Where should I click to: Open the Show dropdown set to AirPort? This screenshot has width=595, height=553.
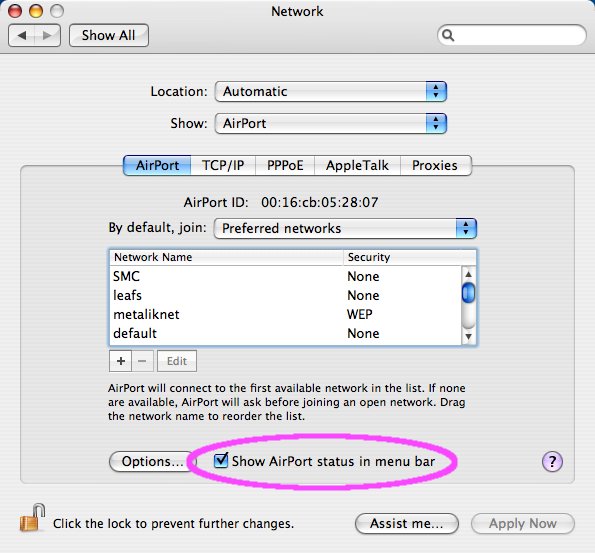331,123
